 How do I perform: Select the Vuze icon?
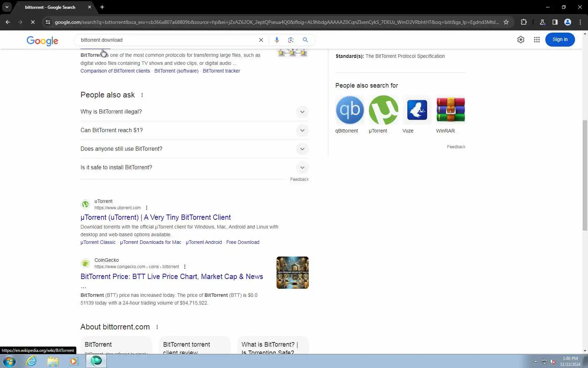coord(417,110)
